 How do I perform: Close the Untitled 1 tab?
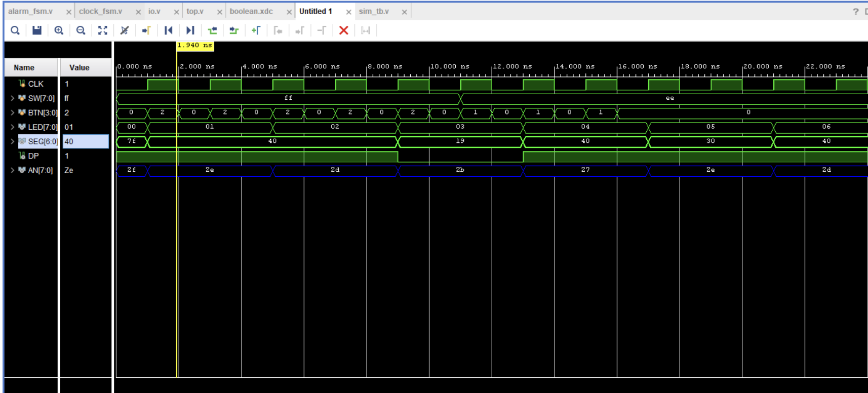[x=348, y=12]
